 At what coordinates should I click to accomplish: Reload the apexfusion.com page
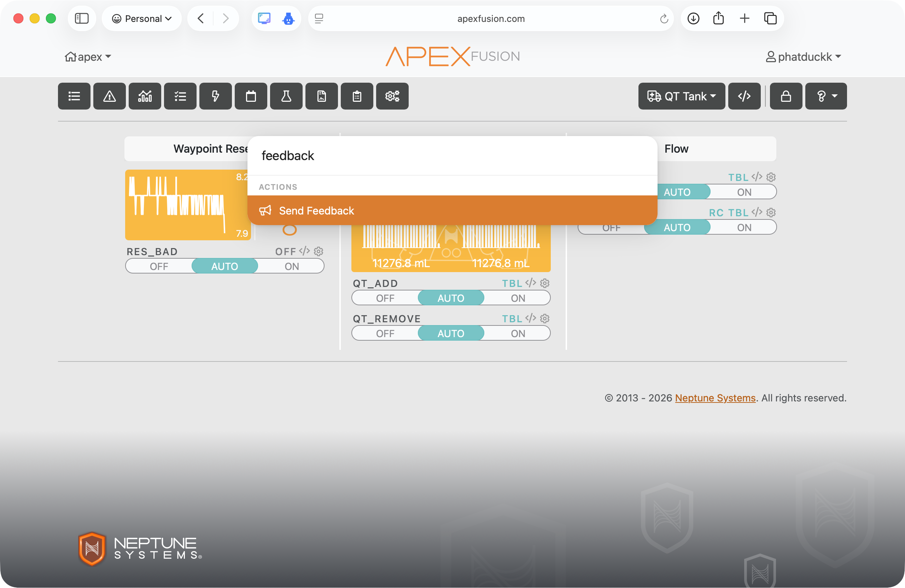[x=664, y=19]
